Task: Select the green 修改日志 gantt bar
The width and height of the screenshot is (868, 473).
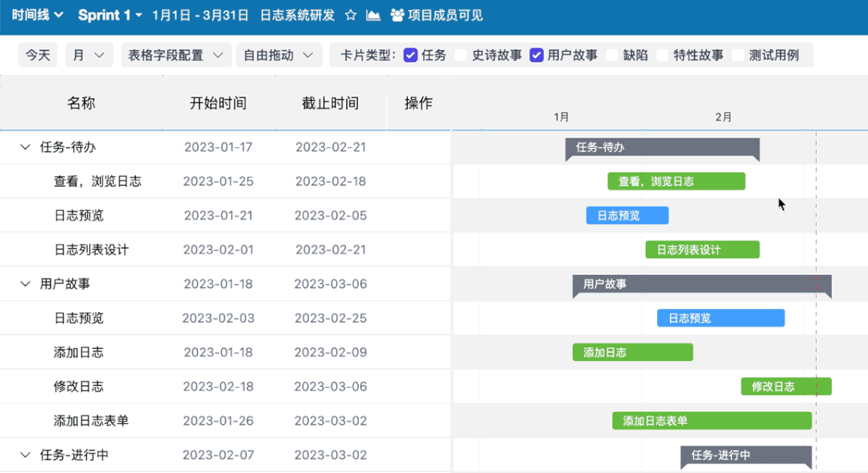Action: click(x=786, y=387)
